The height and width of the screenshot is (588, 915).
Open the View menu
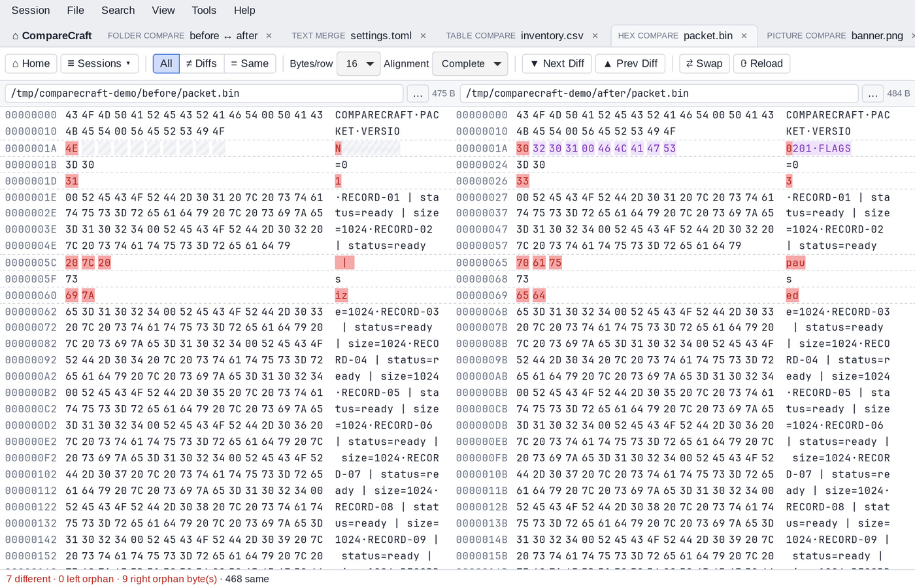[163, 10]
